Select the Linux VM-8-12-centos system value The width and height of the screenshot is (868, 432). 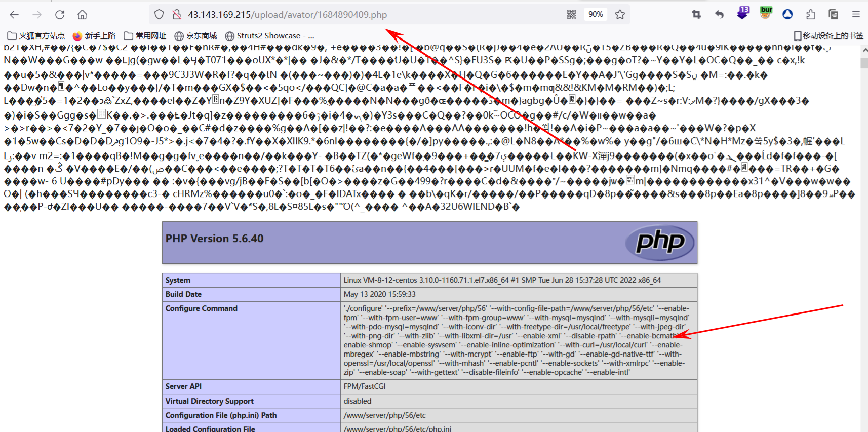(x=502, y=280)
